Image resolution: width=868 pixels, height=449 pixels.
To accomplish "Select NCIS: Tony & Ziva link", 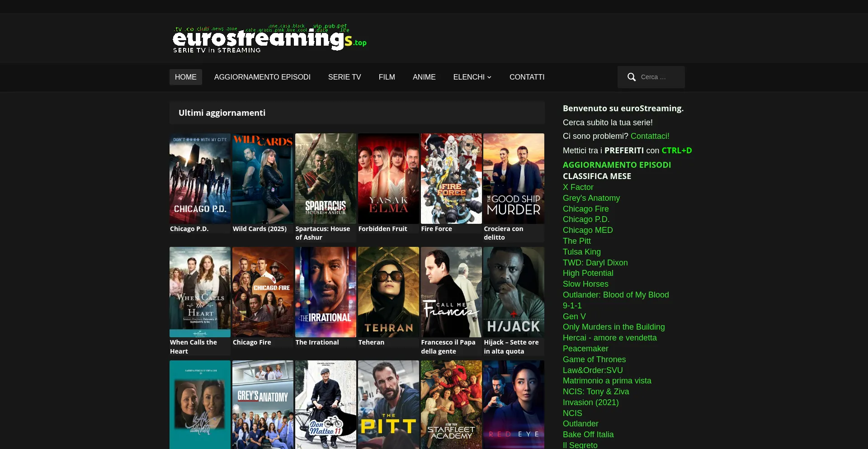I will coord(596,392).
